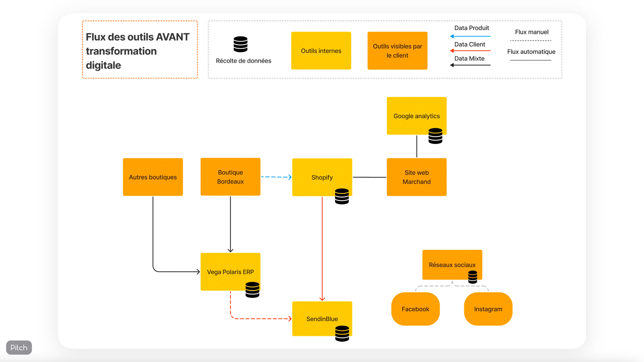This screenshot has height=362, width=644.
Task: Click the Pitch badge button
Action: [x=19, y=347]
